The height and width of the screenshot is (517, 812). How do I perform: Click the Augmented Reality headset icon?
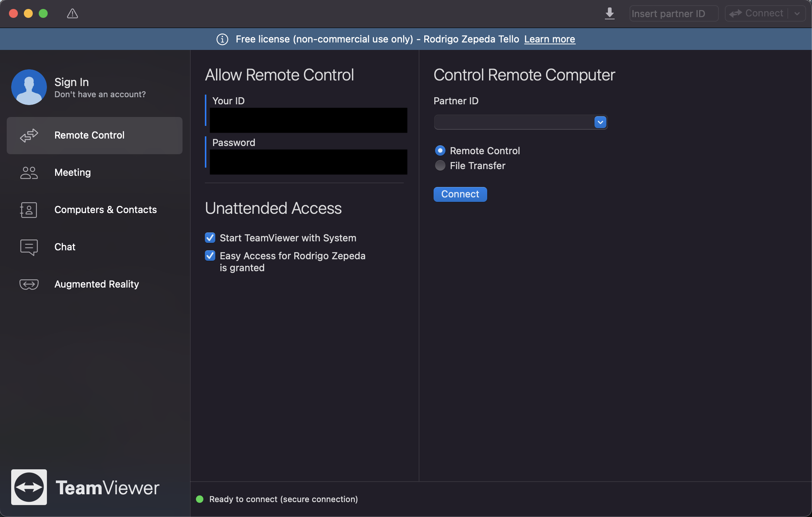coord(29,284)
